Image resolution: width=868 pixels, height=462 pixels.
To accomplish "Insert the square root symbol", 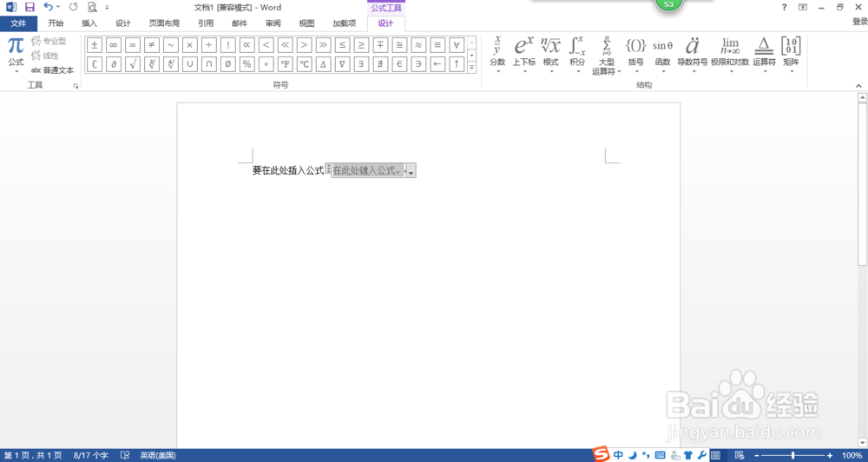I will [x=133, y=64].
